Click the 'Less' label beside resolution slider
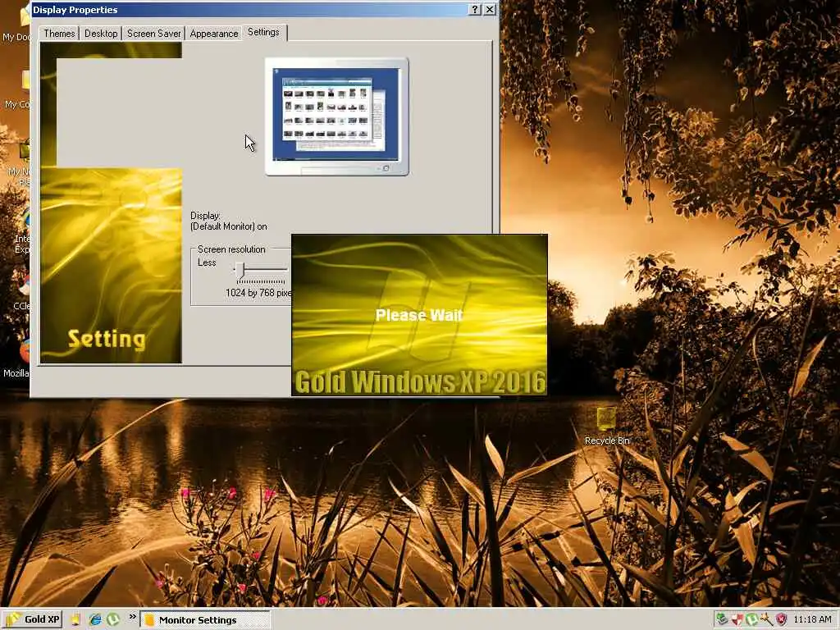840x630 pixels. (x=207, y=262)
